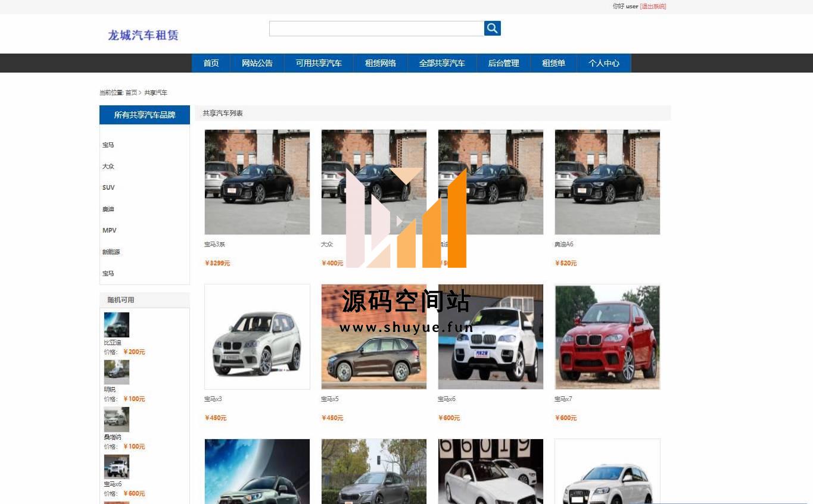The width and height of the screenshot is (813, 504).
Task: Click the 宝马x6 name in 随机可用 panel
Action: [113, 484]
